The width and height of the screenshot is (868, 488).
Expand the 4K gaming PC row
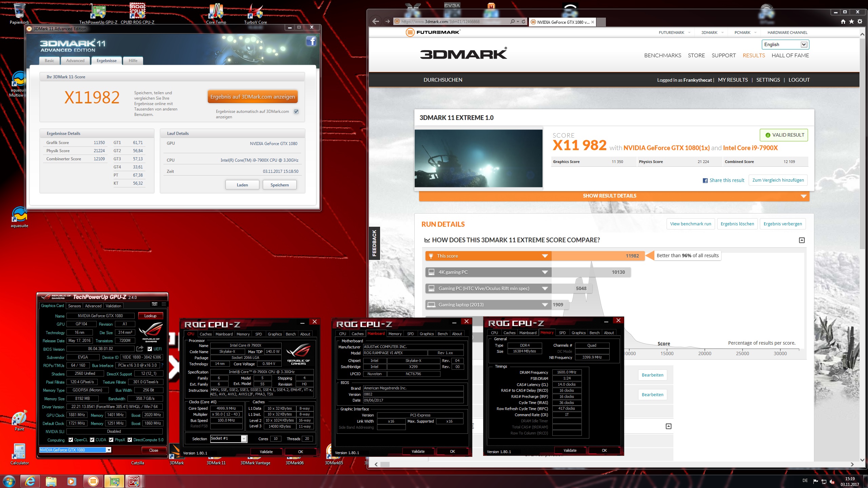click(x=545, y=272)
